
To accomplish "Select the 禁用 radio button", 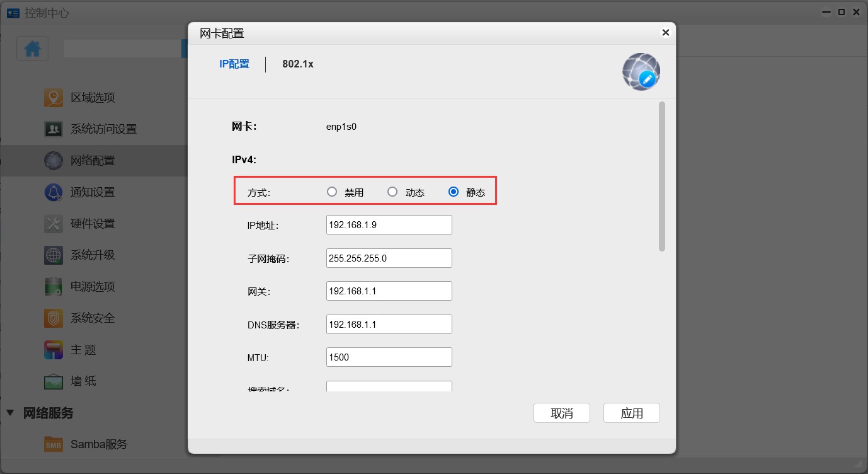I will [332, 192].
